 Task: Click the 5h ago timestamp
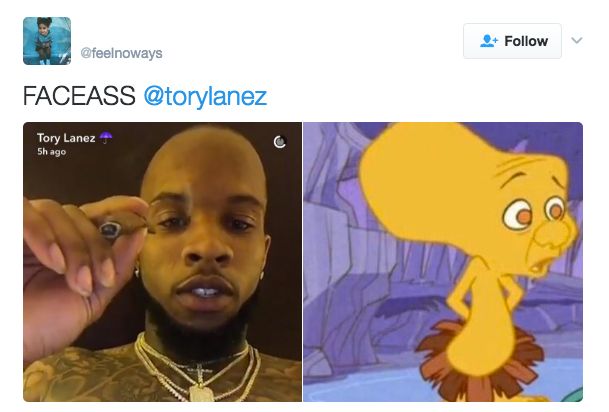(x=52, y=152)
